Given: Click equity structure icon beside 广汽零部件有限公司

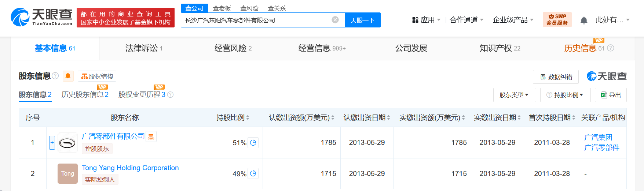Looking at the screenshot, I should tap(151, 137).
